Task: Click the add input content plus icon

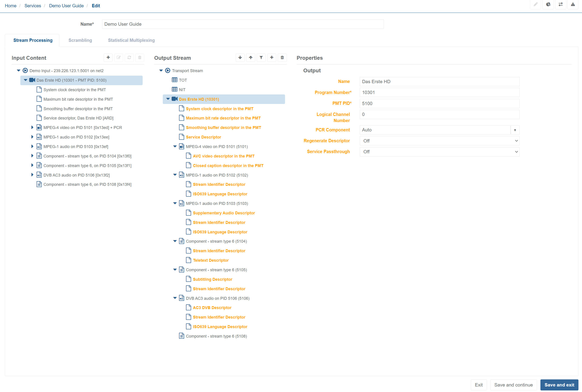Action: click(x=108, y=58)
